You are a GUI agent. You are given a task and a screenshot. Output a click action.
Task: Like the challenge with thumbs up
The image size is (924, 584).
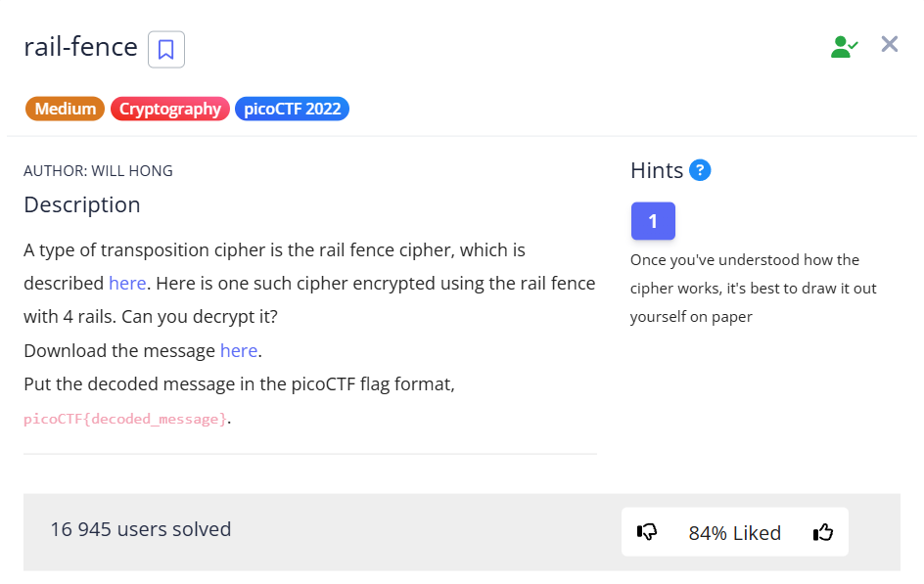coord(823,532)
